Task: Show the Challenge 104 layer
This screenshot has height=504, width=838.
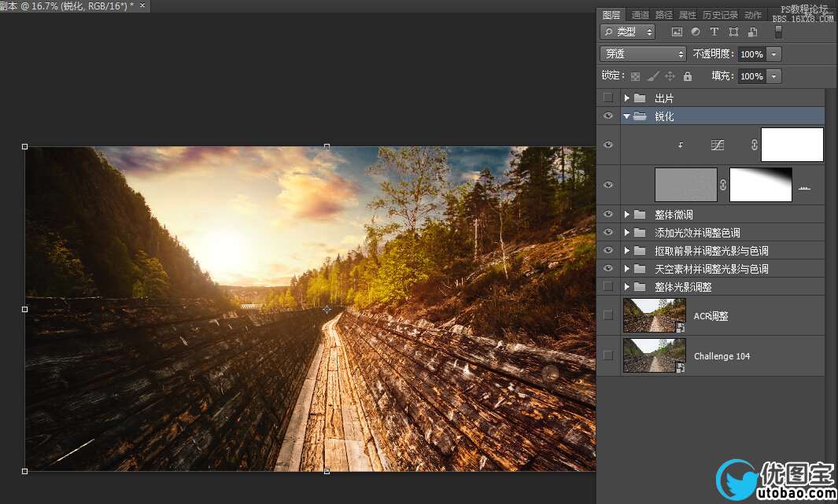Action: coord(607,355)
